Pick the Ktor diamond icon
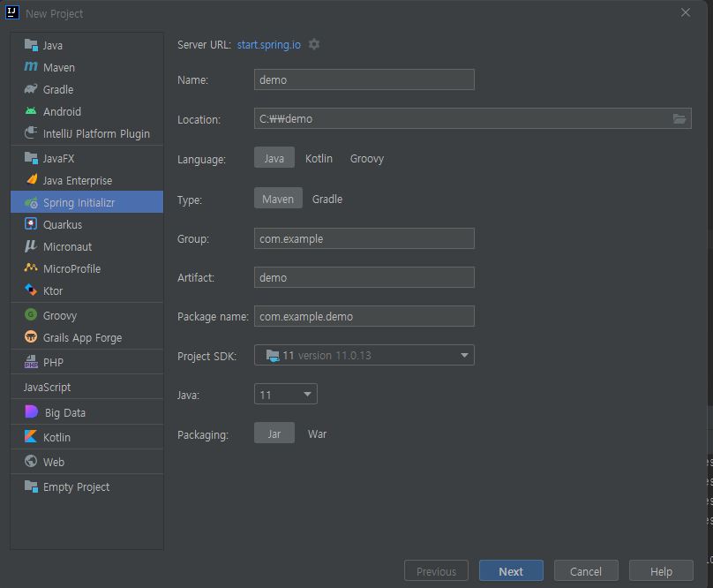The height and width of the screenshot is (588, 713). [x=31, y=290]
